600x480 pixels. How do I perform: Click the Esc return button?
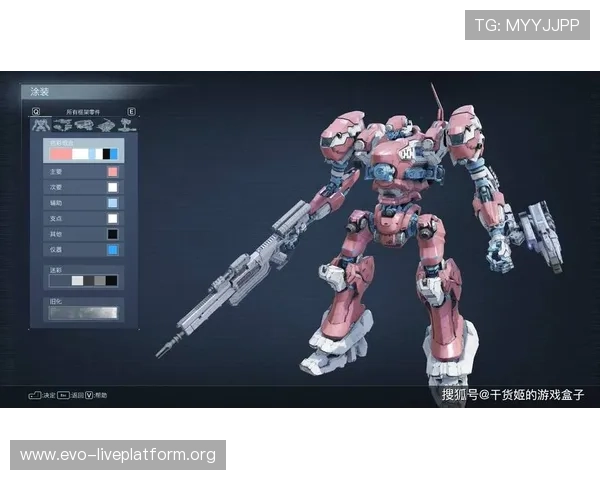(x=62, y=395)
